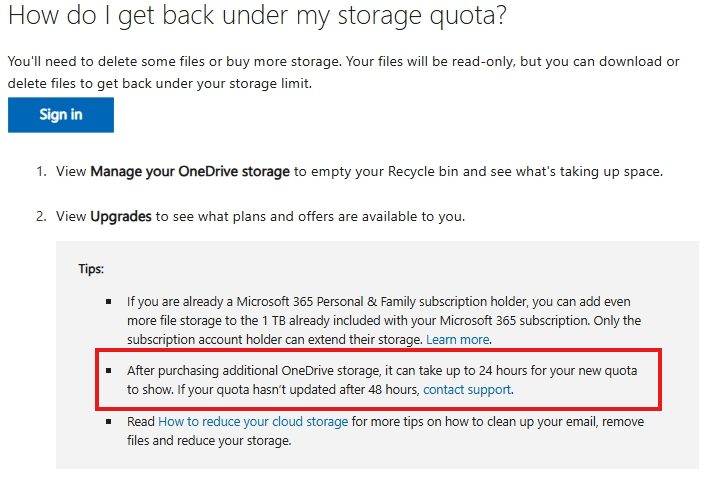Image resolution: width=714 pixels, height=480 pixels.
Task: Click the blue Sign in button
Action: coord(60,115)
